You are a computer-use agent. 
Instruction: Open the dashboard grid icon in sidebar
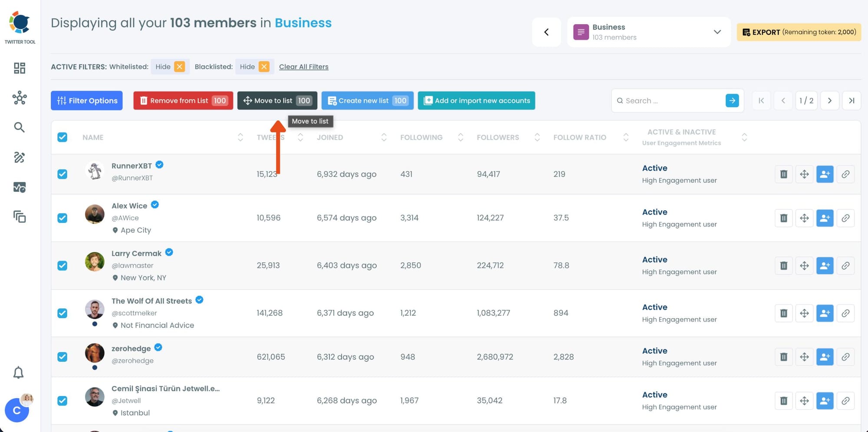pyautogui.click(x=20, y=68)
